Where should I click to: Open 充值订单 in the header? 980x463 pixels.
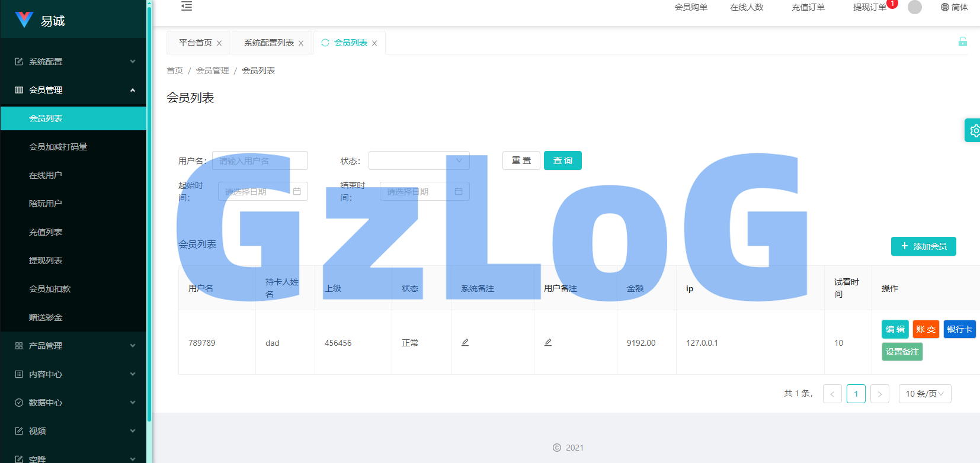pyautogui.click(x=808, y=7)
